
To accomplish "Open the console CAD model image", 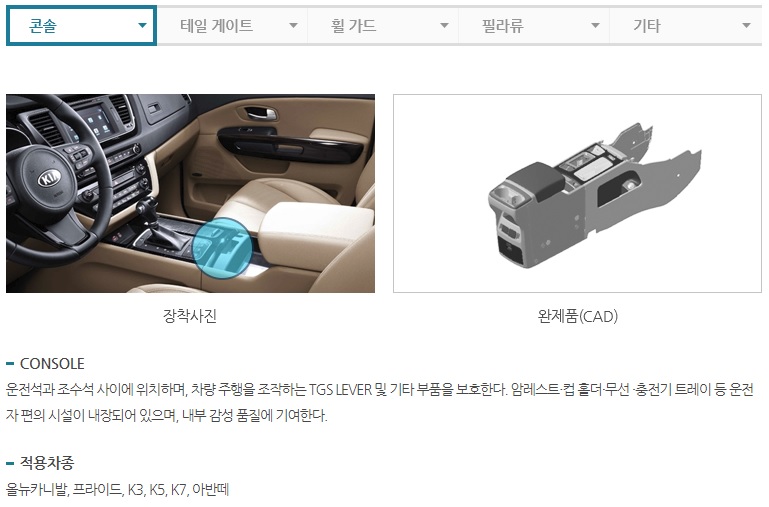I will [577, 194].
